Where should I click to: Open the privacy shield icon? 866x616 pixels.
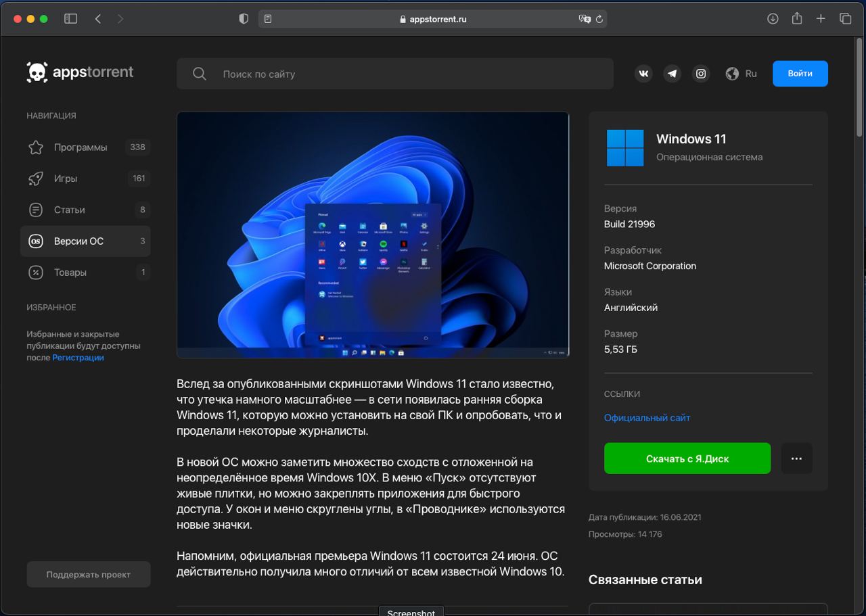(x=244, y=19)
